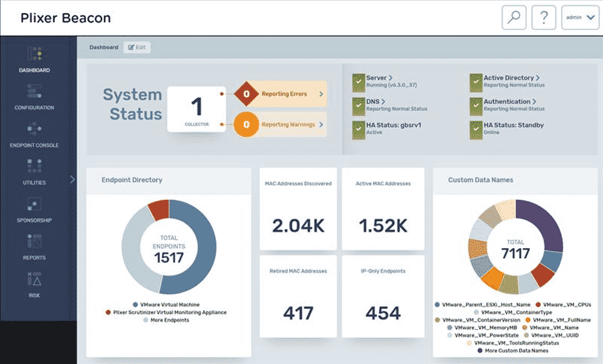Screen dimensions: 603x364
Task: Click the Custom Data Names total 7117
Action: pos(515,253)
